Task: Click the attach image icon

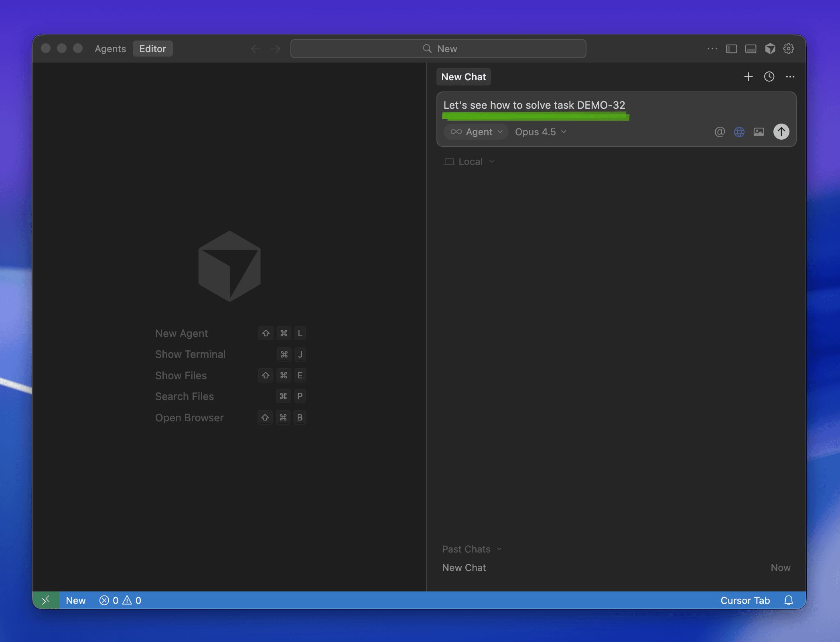Action: [759, 132]
